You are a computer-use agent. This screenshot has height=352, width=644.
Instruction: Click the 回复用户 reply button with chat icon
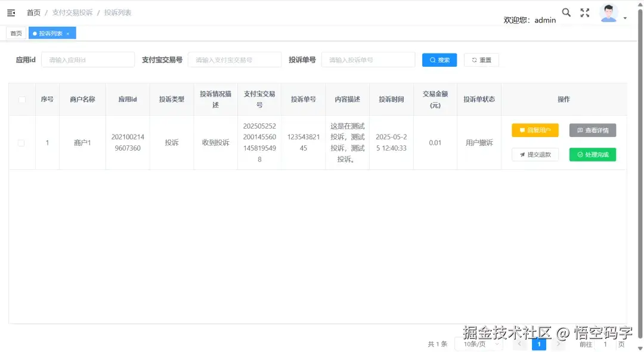pyautogui.click(x=535, y=130)
